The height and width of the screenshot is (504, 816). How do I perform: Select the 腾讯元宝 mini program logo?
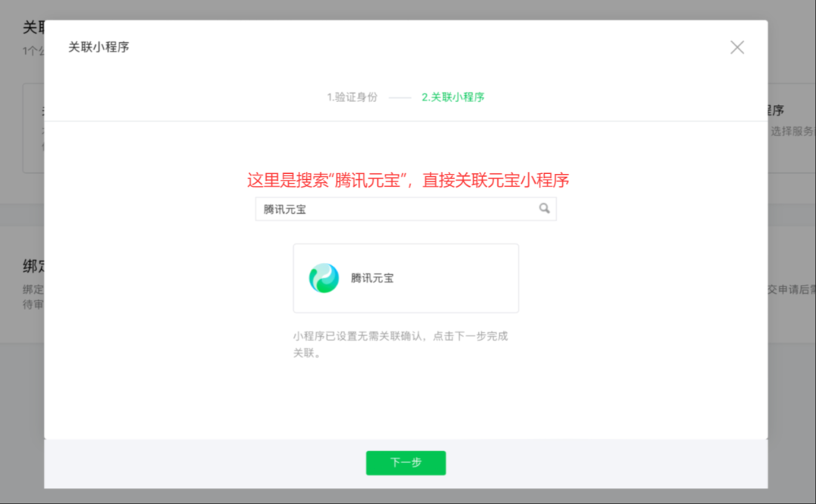[323, 278]
